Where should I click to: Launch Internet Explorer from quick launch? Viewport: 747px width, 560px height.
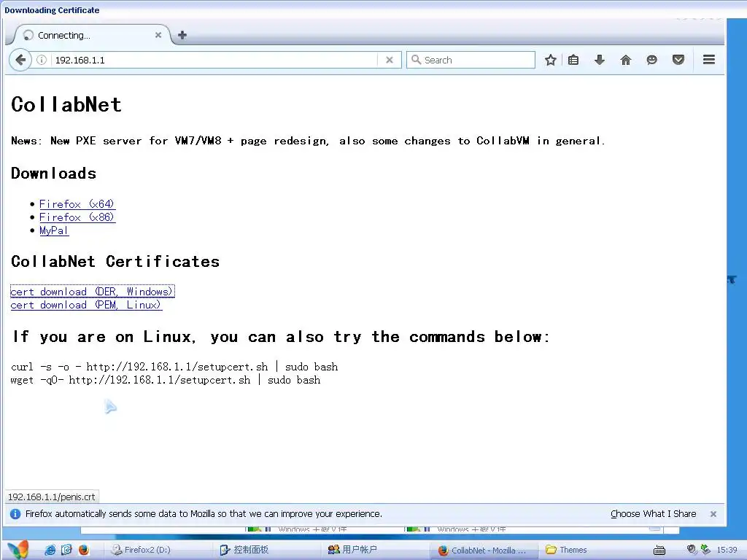point(50,550)
